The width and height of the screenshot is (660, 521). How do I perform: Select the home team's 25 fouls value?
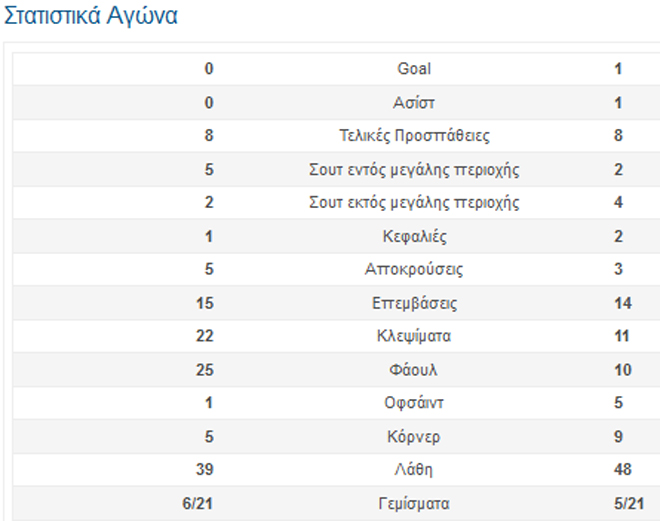point(205,370)
